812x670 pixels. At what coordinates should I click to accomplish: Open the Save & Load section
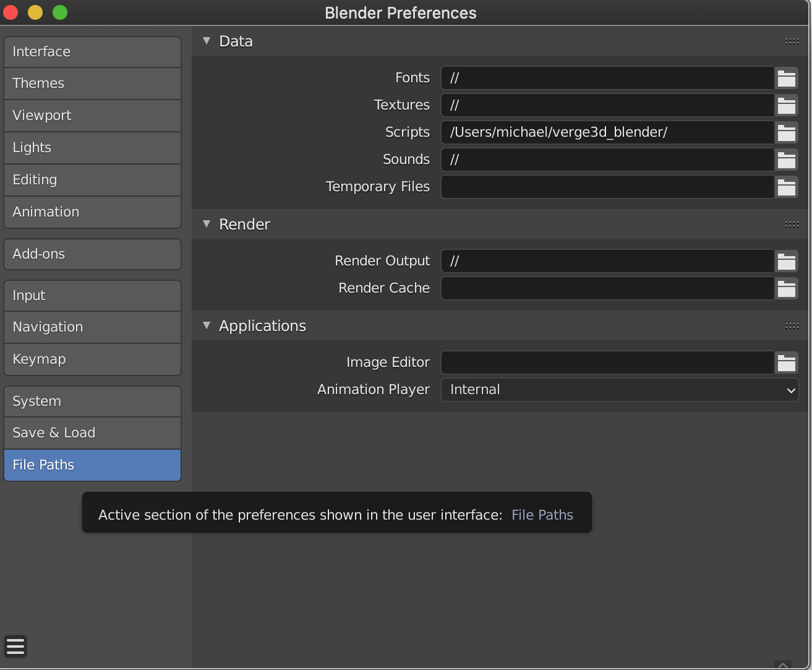(x=93, y=433)
